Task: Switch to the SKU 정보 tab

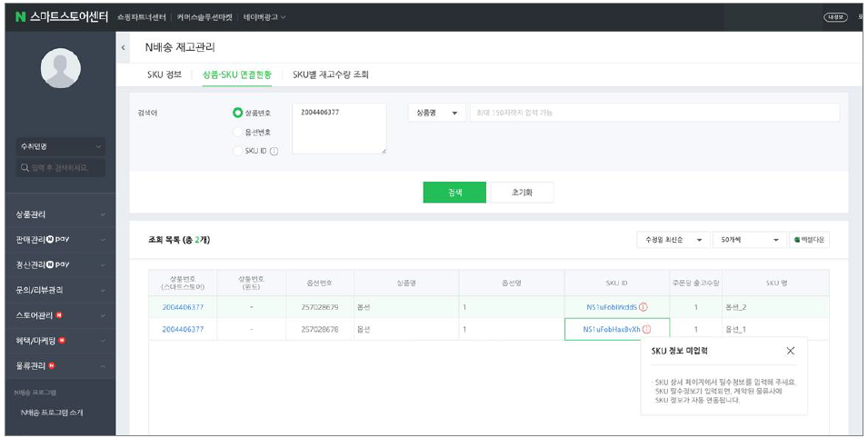Action: 165,75
